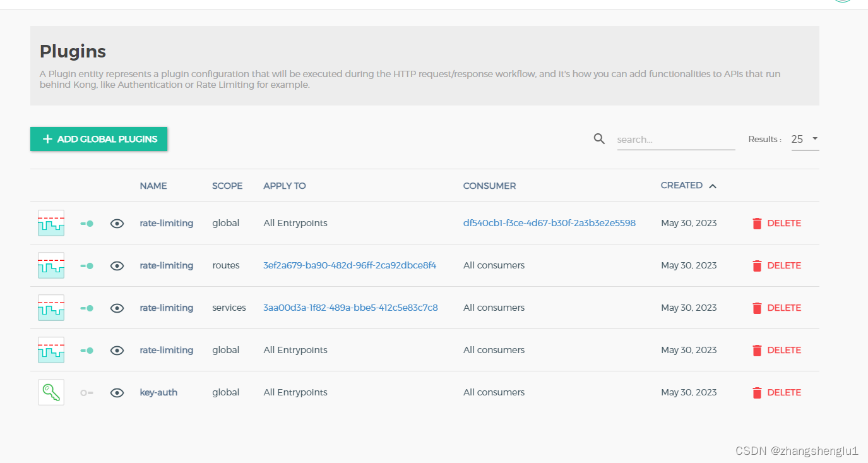The image size is (868, 463).
Task: Open route link 3ef2a679-ba90-482d-96ff-2ca92dbce8f4
Action: click(350, 265)
